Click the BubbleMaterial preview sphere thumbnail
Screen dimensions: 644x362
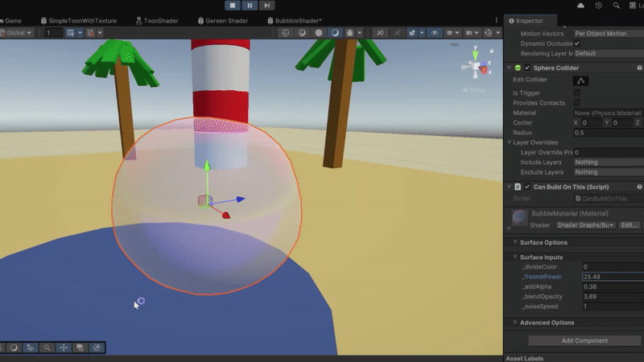click(x=520, y=219)
